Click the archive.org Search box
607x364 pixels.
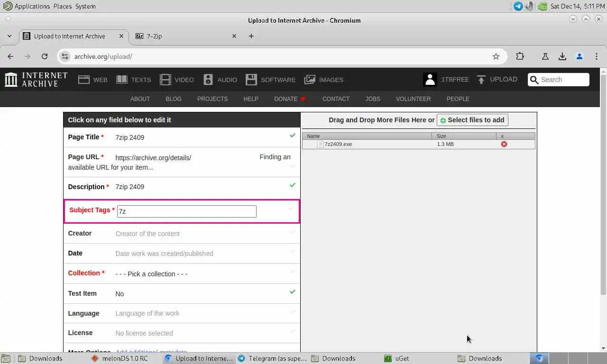[559, 80]
